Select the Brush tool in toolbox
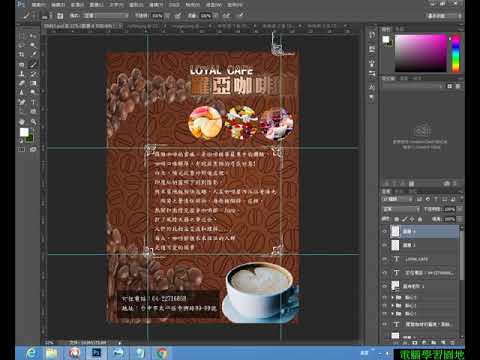 pos(33,64)
